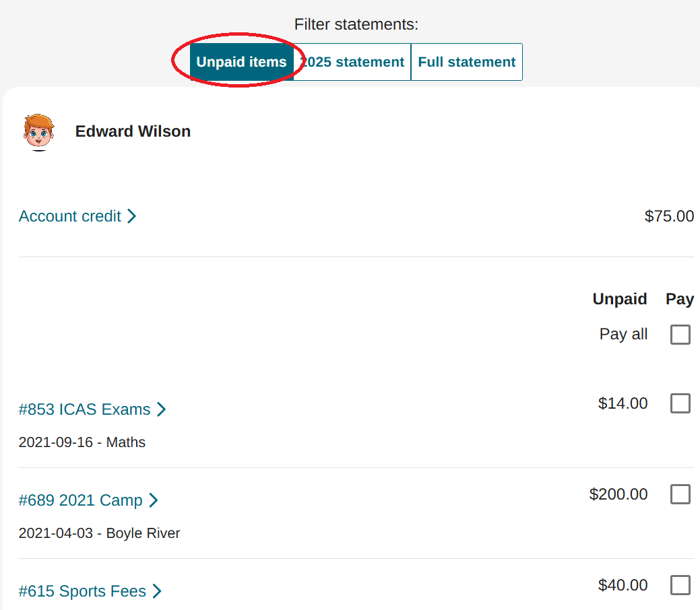Switch to the Unpaid items filter
Image resolution: width=700 pixels, height=610 pixels.
tap(241, 62)
